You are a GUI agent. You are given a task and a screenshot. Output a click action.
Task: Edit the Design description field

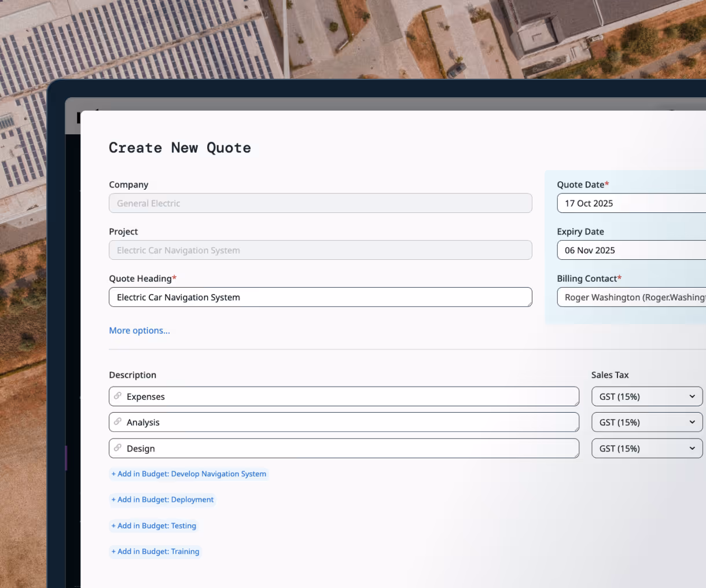(x=344, y=449)
